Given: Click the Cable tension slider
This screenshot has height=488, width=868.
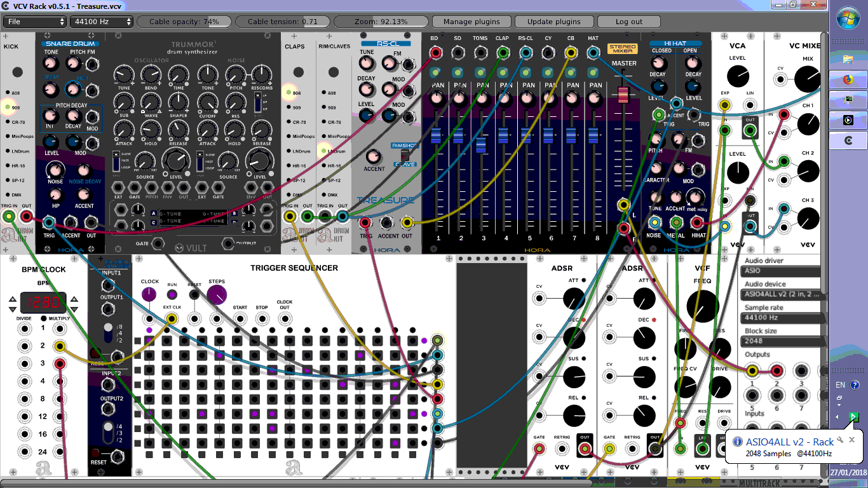Looking at the screenshot, I should pyautogui.click(x=283, y=22).
